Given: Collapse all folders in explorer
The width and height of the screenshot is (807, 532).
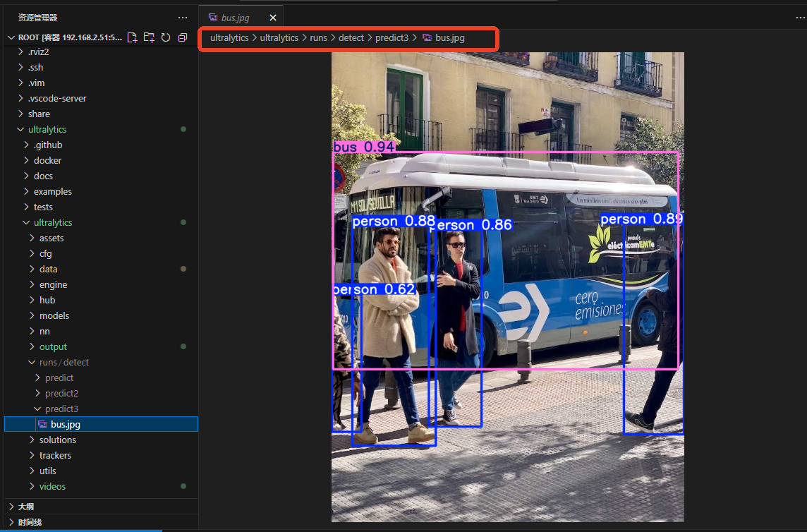Looking at the screenshot, I should point(183,37).
